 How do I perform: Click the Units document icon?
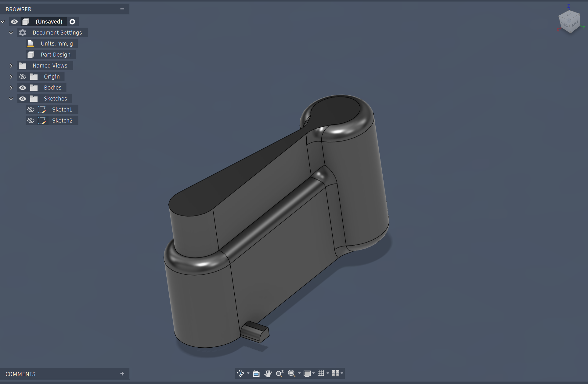pyautogui.click(x=31, y=44)
